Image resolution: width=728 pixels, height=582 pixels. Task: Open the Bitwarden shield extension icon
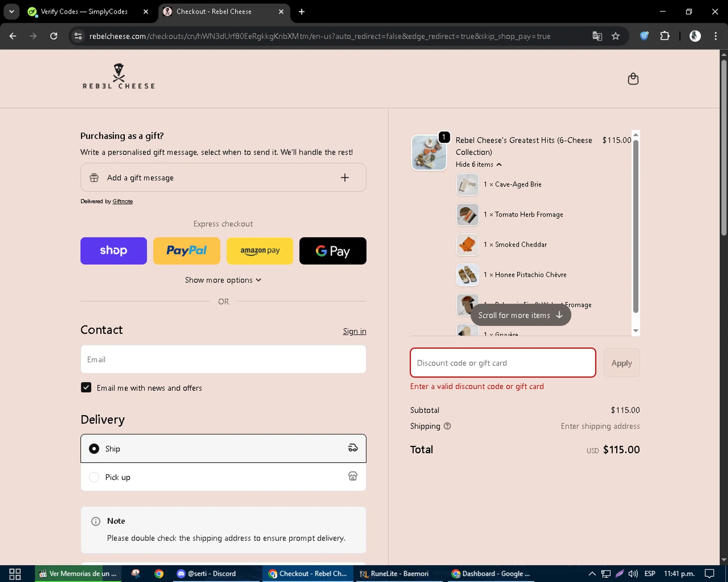(x=644, y=36)
